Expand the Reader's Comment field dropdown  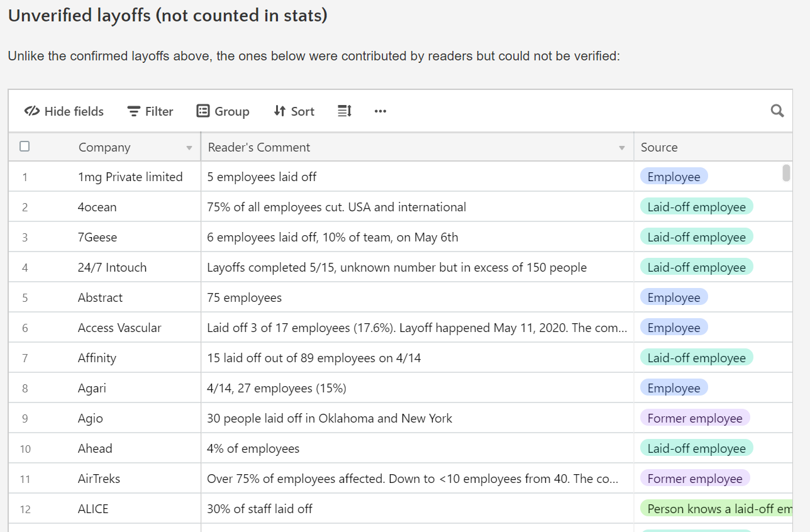coord(622,147)
